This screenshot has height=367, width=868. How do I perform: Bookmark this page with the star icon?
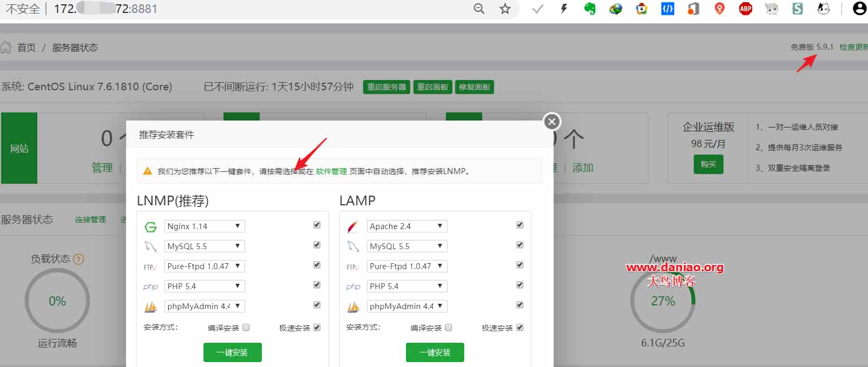tap(505, 9)
